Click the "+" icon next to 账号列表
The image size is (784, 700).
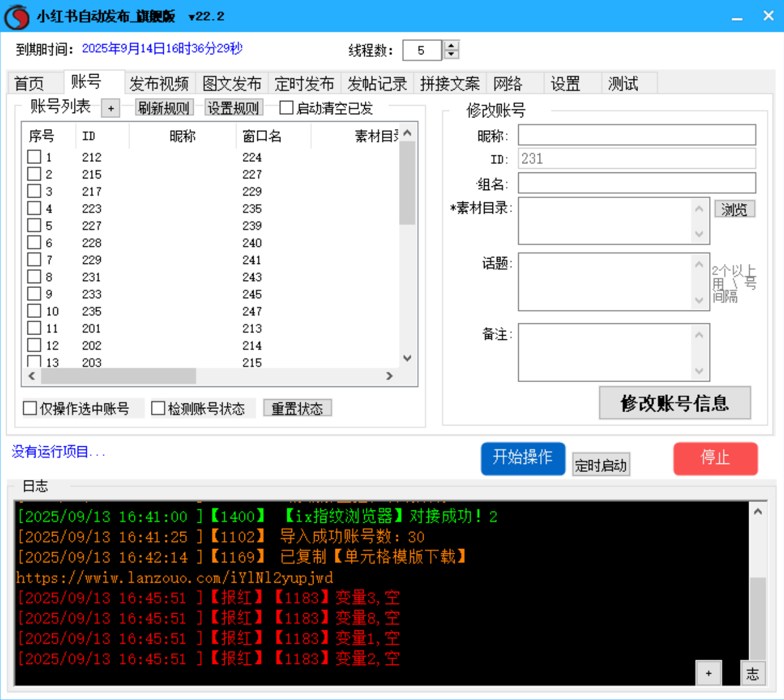click(x=110, y=108)
